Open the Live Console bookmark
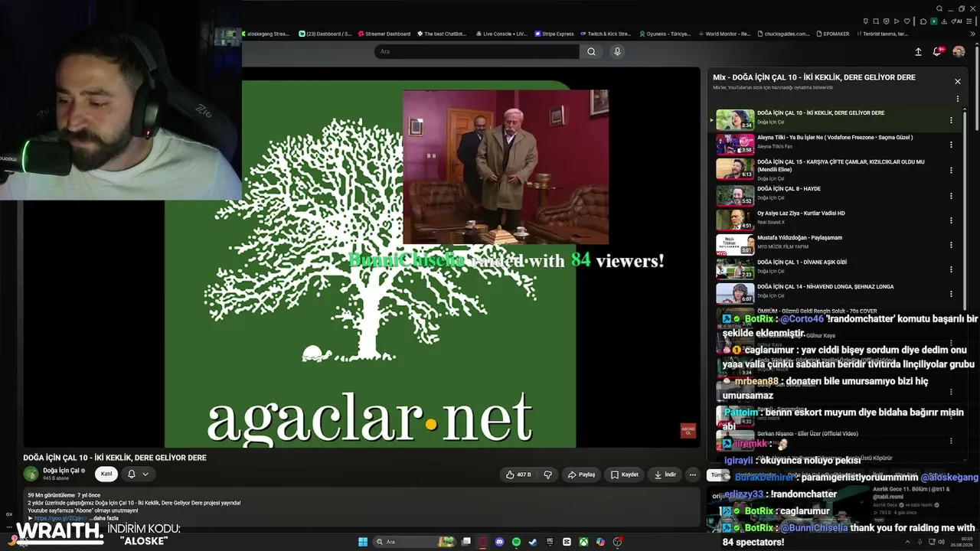 pos(501,34)
